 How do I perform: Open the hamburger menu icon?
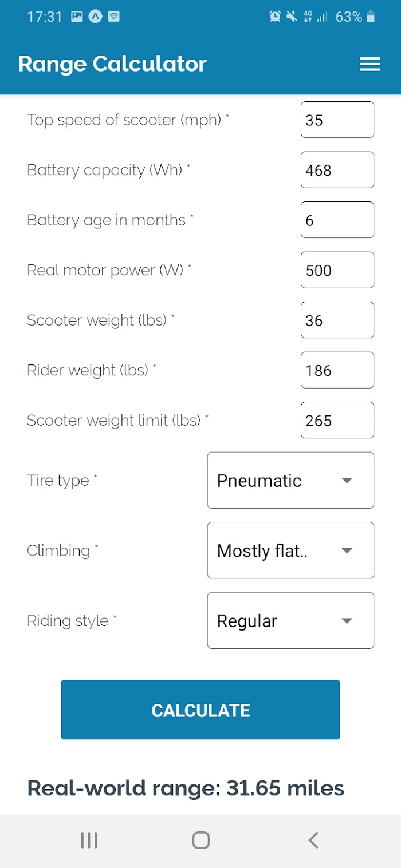click(x=369, y=64)
